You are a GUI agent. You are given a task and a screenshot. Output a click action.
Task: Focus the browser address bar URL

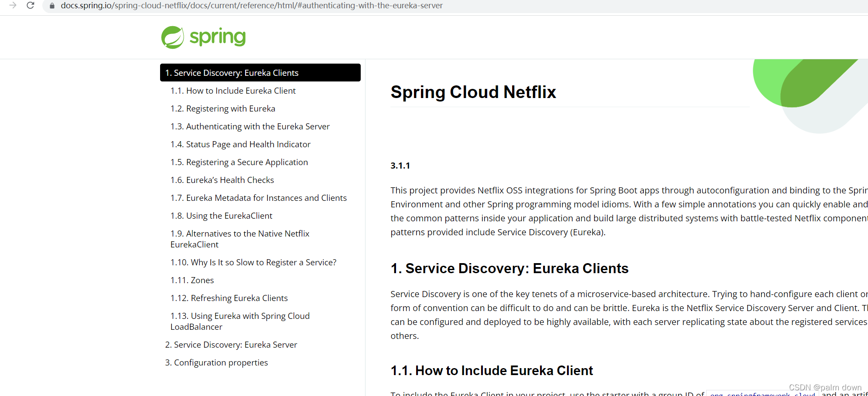coord(252,6)
